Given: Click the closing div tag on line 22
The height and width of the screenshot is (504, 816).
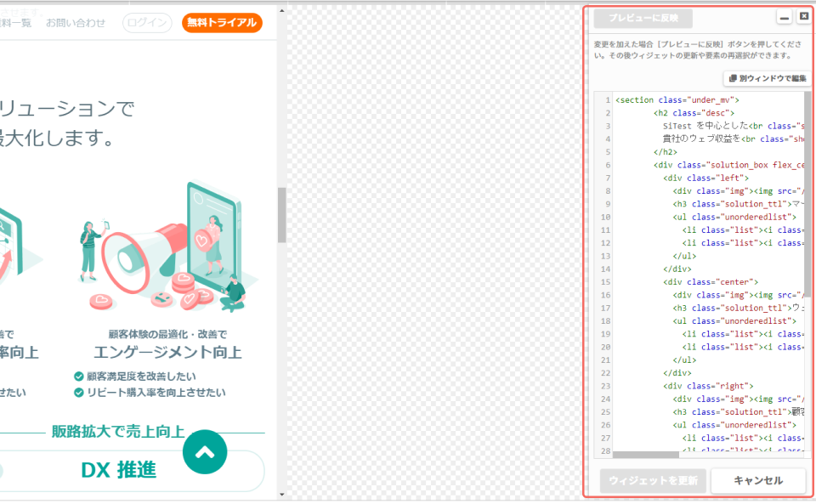Looking at the screenshot, I should tap(677, 373).
